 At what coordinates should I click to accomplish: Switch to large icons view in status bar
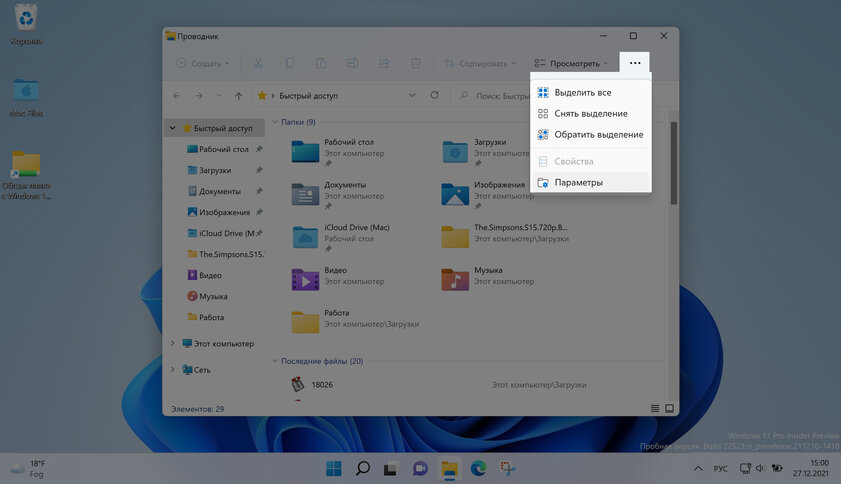[669, 408]
